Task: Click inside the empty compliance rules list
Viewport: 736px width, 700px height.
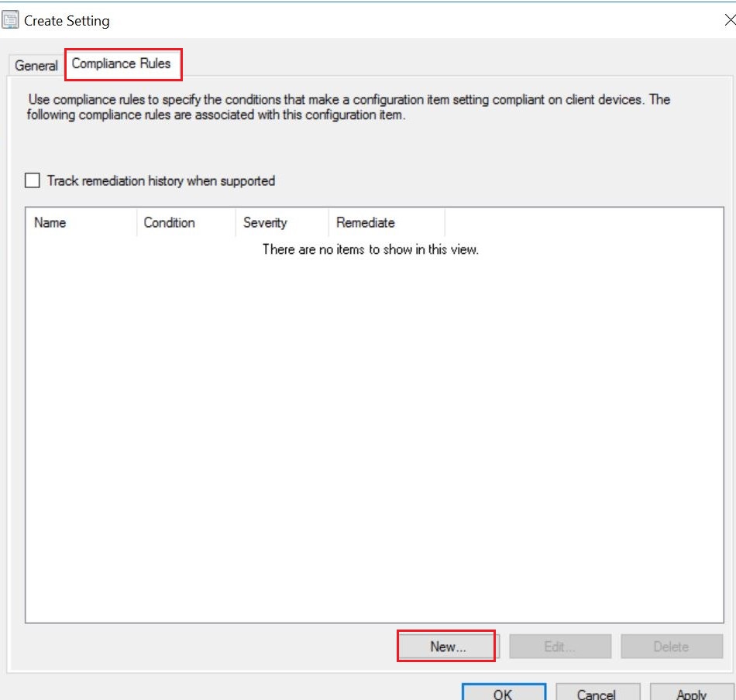Action: click(370, 434)
